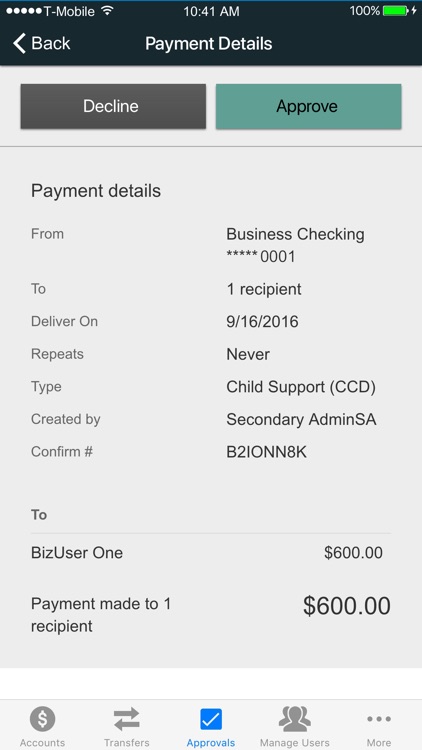422x750 pixels.
Task: Tap the Accounts dollar icon
Action: click(x=43, y=719)
